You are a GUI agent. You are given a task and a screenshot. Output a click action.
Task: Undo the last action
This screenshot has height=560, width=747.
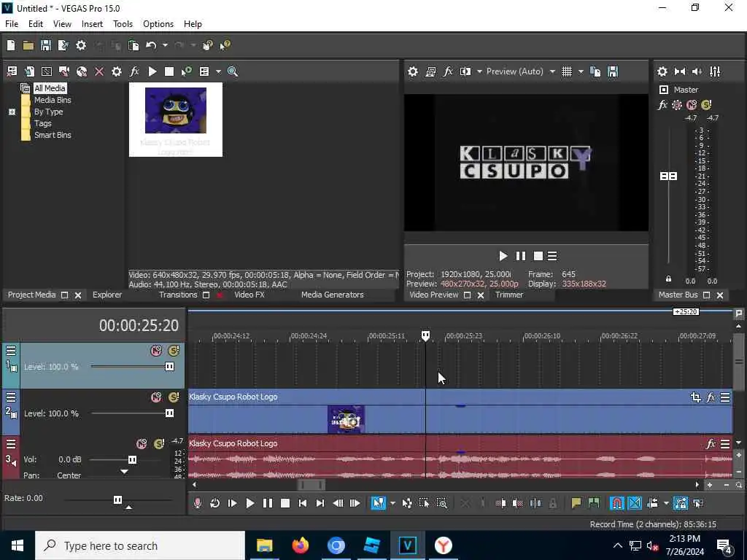tap(151, 45)
